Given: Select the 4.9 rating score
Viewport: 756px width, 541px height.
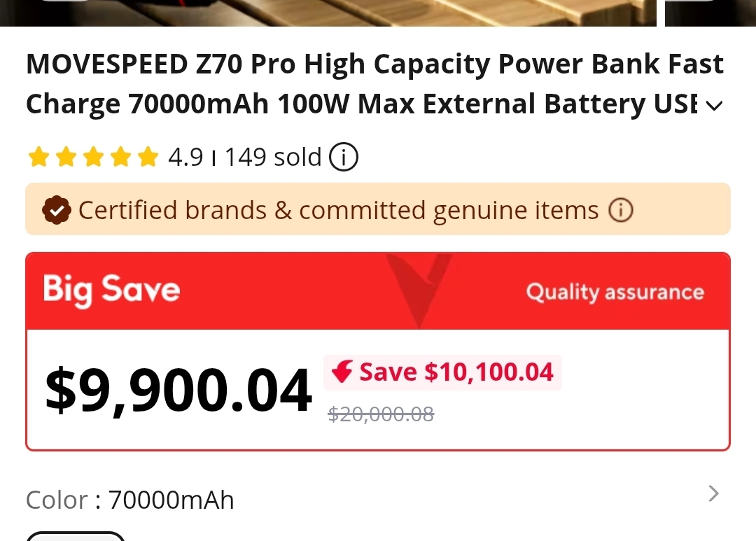Looking at the screenshot, I should click(185, 157).
